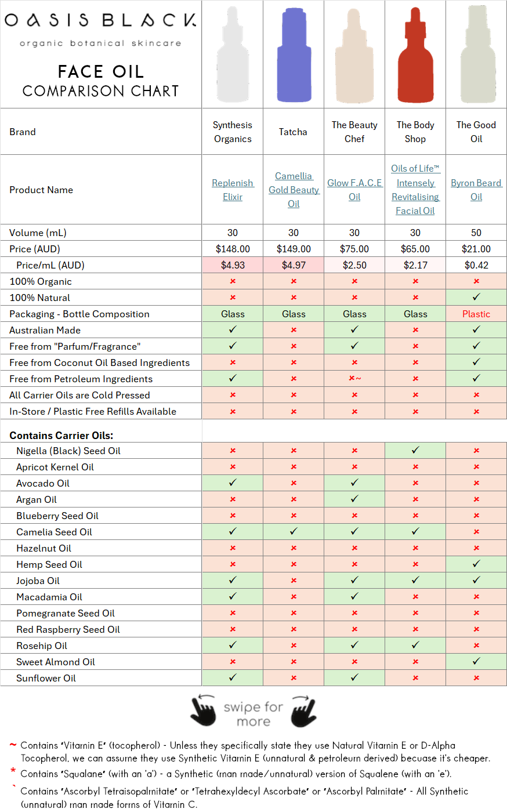Click 'In-Store / Plastic Free Refills Available' label
The height and width of the screenshot is (812, 507).
(93, 411)
